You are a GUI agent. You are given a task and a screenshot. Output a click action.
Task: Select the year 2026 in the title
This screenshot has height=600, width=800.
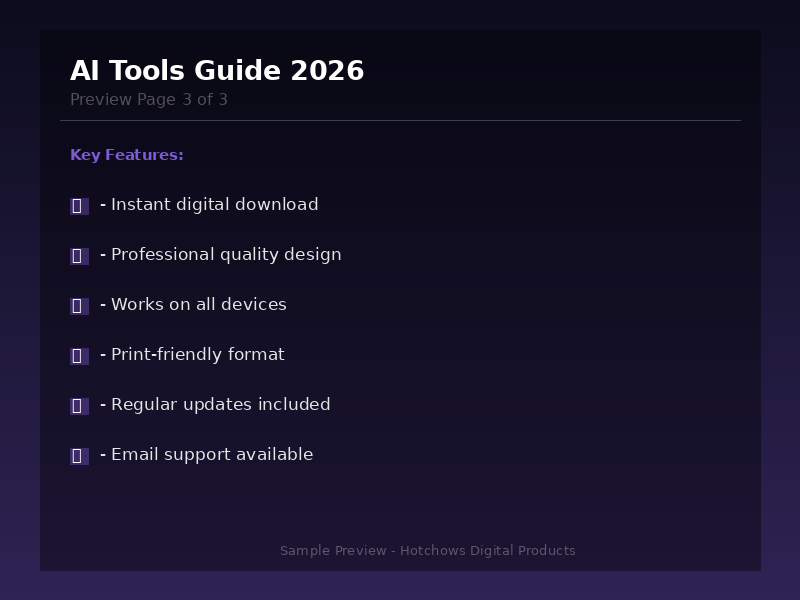pos(327,71)
